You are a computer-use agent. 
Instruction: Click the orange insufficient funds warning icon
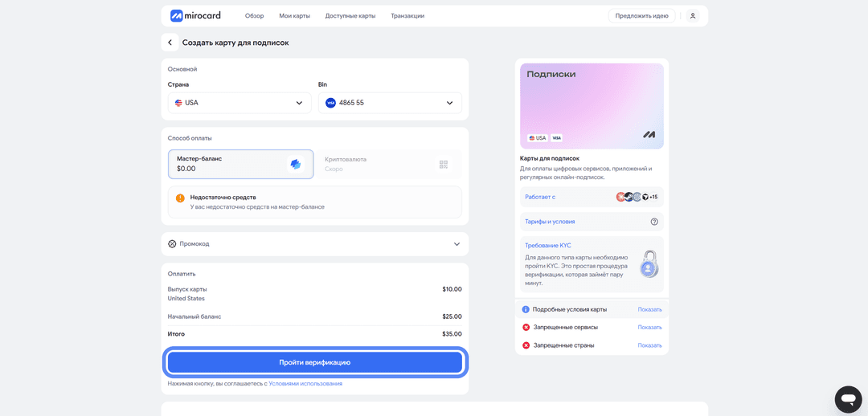coord(180,198)
